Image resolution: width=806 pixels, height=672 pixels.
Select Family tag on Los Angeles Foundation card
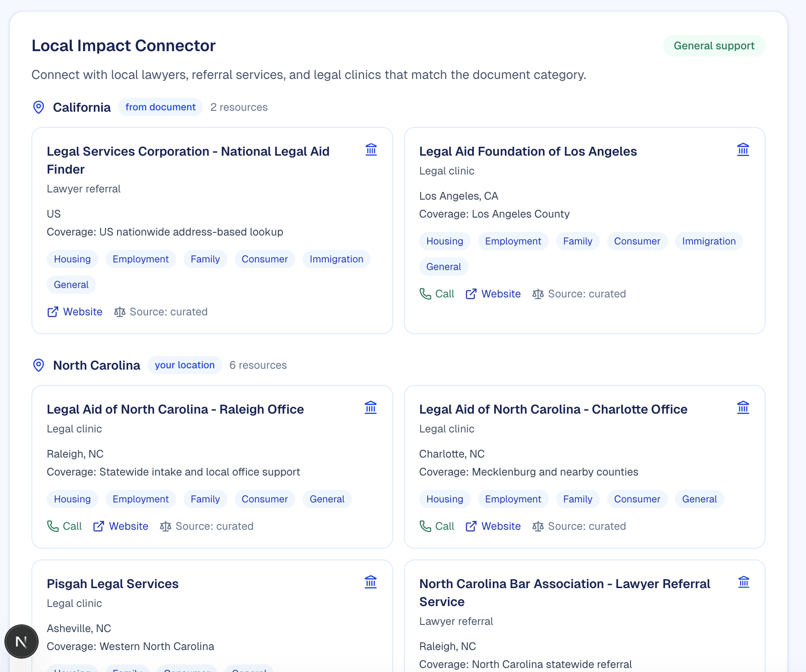pyautogui.click(x=578, y=241)
